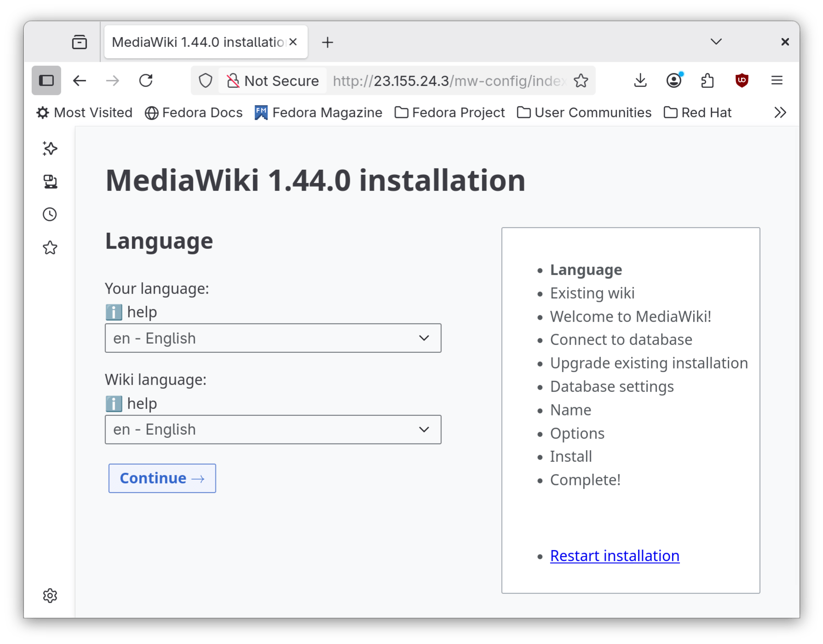The width and height of the screenshot is (823, 644).
Task: Expand the tab list chevron near window corner
Action: pyautogui.click(x=716, y=41)
